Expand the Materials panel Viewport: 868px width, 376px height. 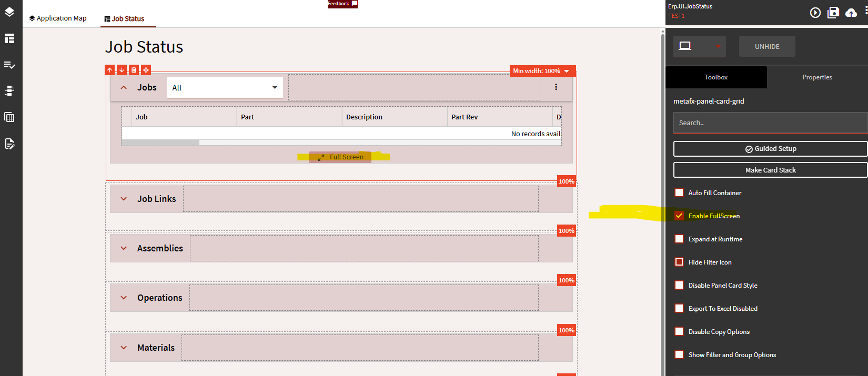124,348
